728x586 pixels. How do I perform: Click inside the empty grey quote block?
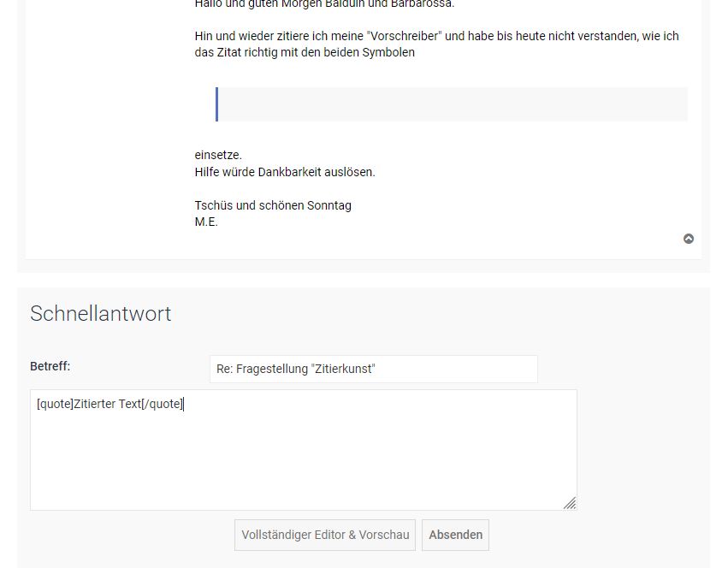[452, 104]
